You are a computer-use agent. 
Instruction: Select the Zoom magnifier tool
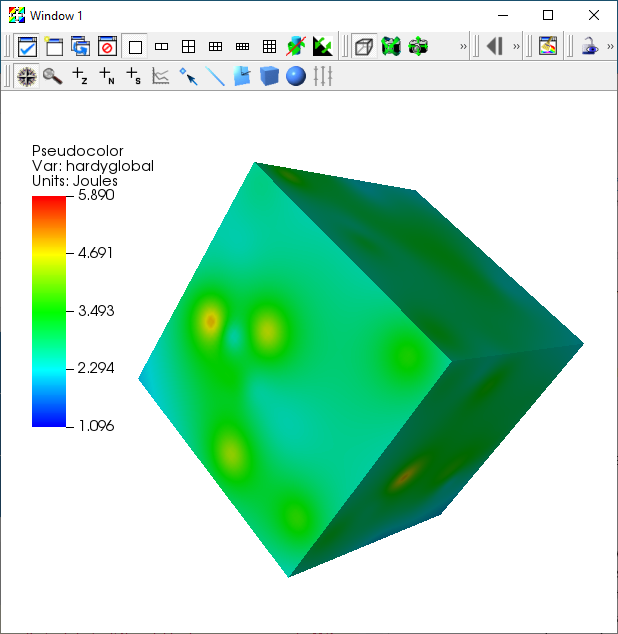(53, 76)
